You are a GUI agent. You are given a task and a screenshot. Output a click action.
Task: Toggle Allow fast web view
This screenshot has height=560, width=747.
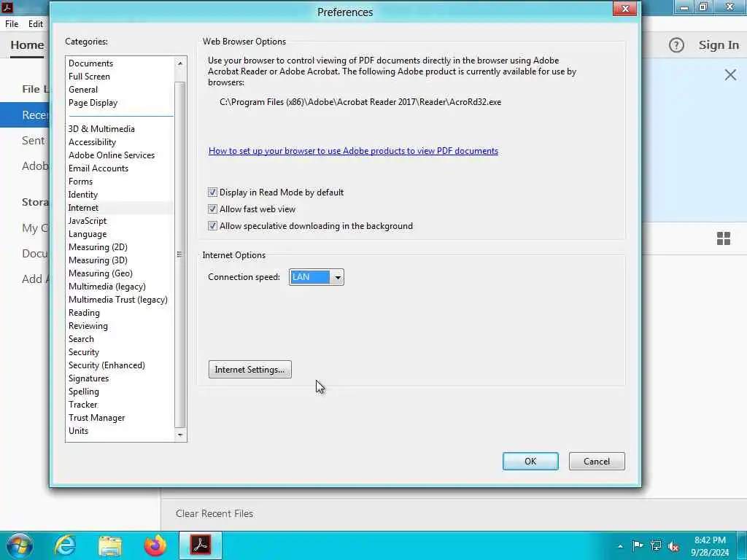click(x=212, y=209)
